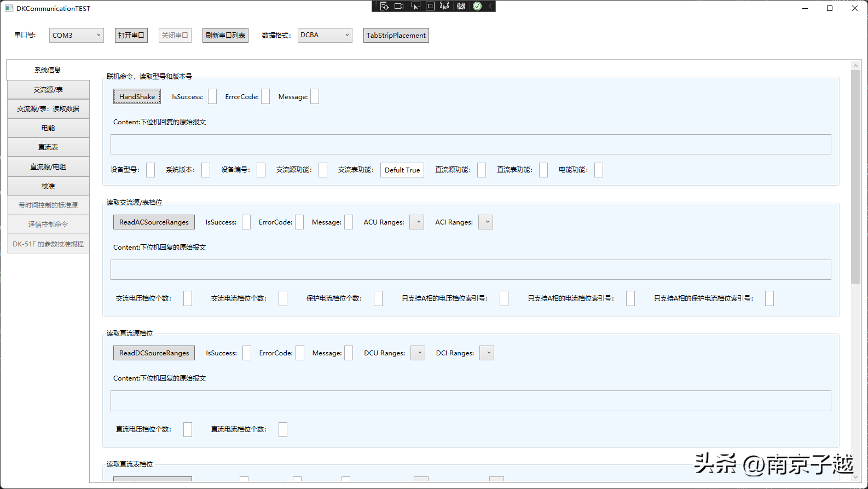
Task: Select the 电能 tab
Action: (x=48, y=128)
